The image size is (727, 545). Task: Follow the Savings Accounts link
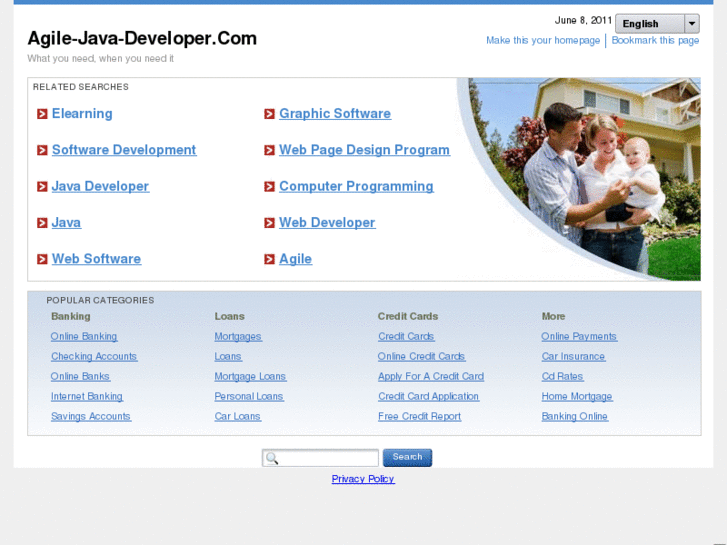pos(91,417)
